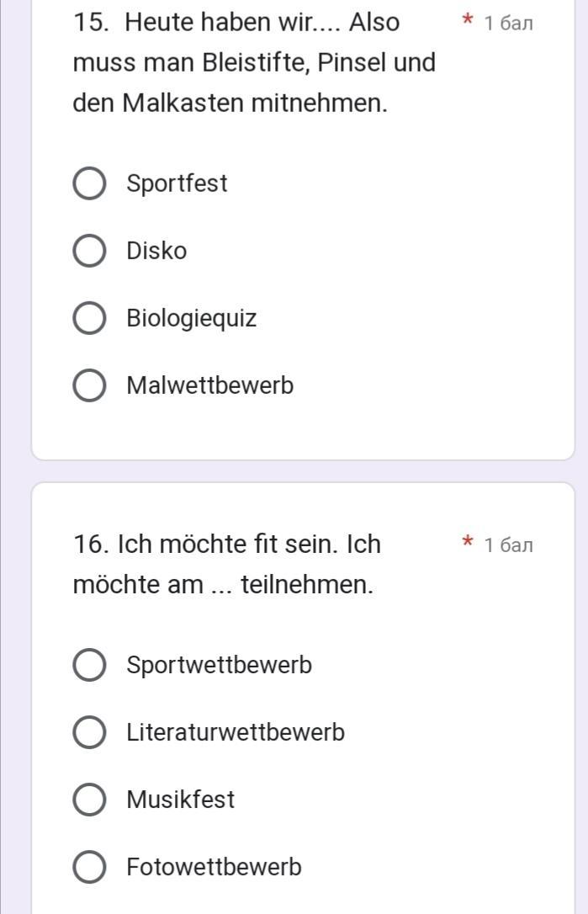The width and height of the screenshot is (588, 914).
Task: Click the "1 бал" points label of question 15
Action: (x=508, y=24)
